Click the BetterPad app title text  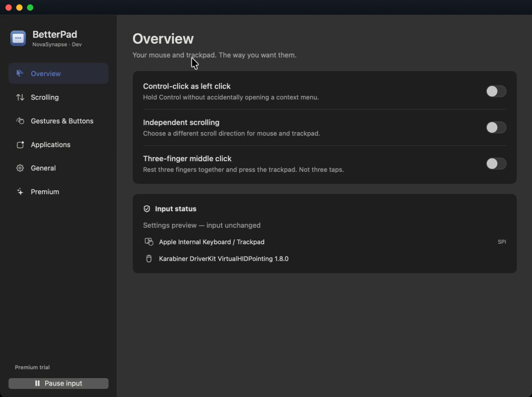click(55, 35)
